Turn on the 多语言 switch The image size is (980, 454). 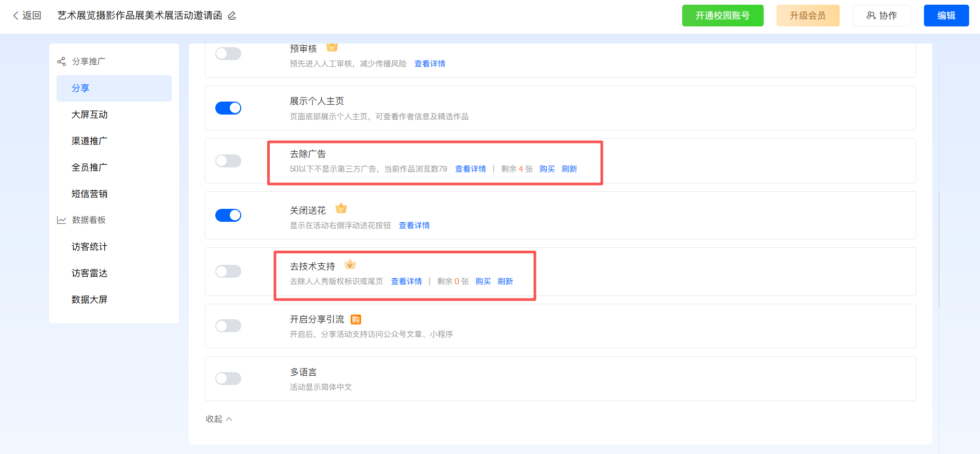pos(228,378)
